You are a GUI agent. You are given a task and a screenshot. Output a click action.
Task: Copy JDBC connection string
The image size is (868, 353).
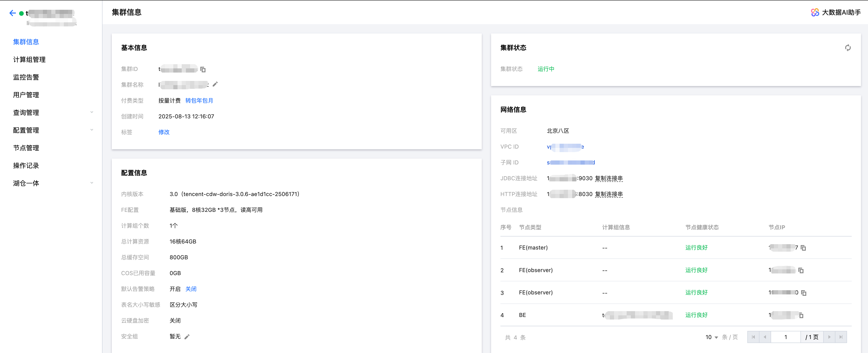coord(608,178)
